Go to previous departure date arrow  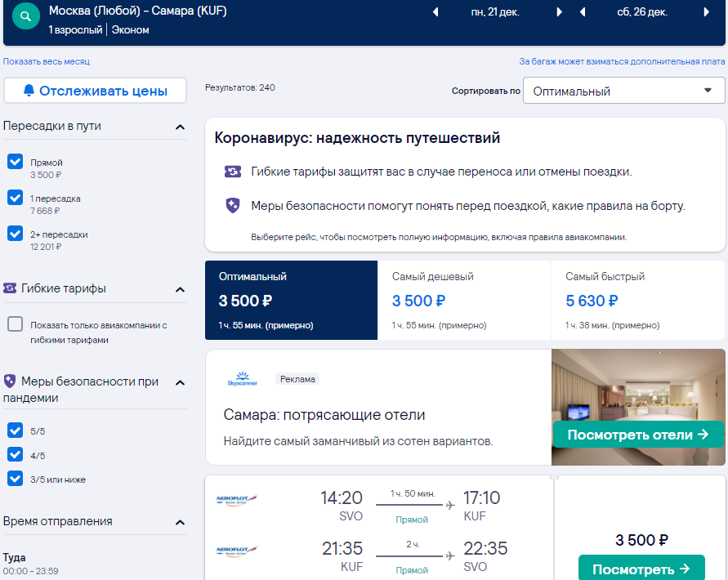point(435,12)
